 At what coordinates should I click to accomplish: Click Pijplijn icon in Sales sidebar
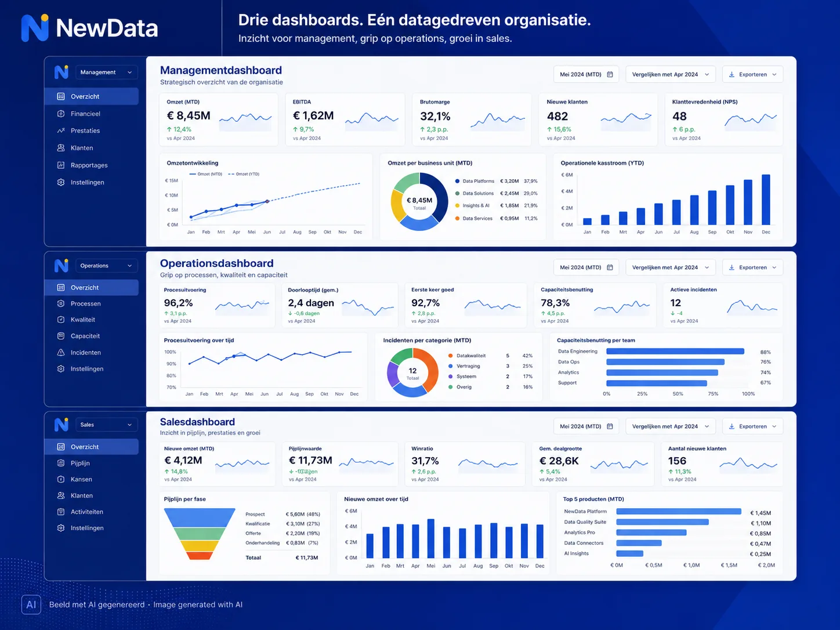coord(61,463)
